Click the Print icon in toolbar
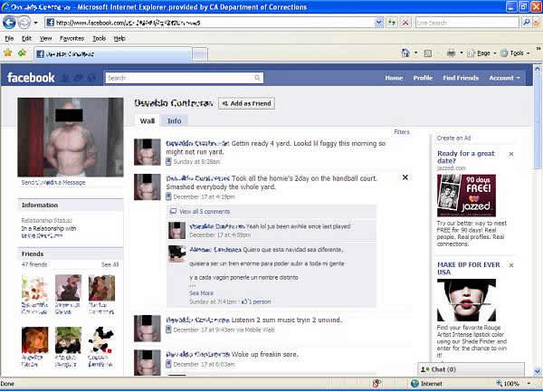Image resolution: width=543 pixels, height=392 pixels. pos(451,53)
